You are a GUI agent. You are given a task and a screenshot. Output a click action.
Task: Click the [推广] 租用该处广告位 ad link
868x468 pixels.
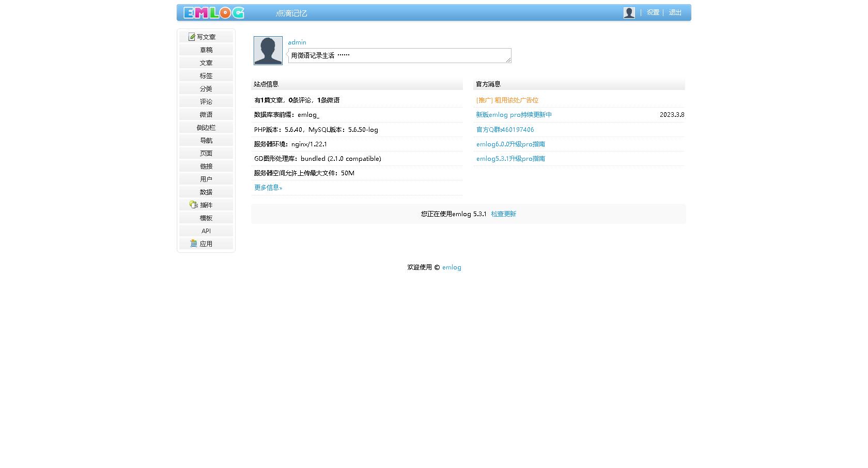click(507, 100)
